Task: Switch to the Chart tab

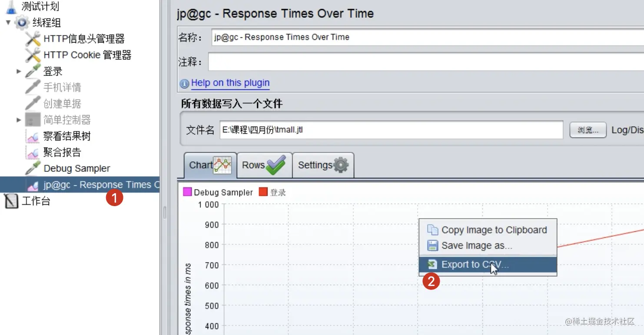Action: [x=210, y=165]
